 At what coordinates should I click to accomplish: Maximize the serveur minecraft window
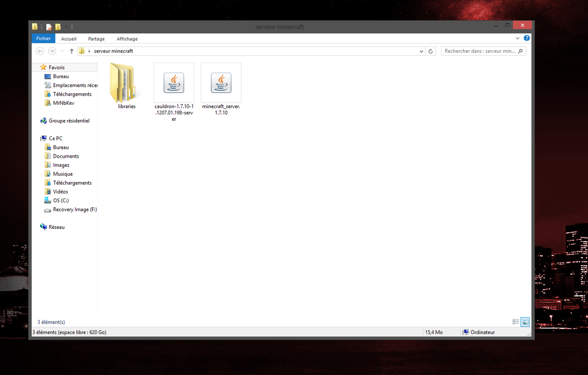[507, 25]
